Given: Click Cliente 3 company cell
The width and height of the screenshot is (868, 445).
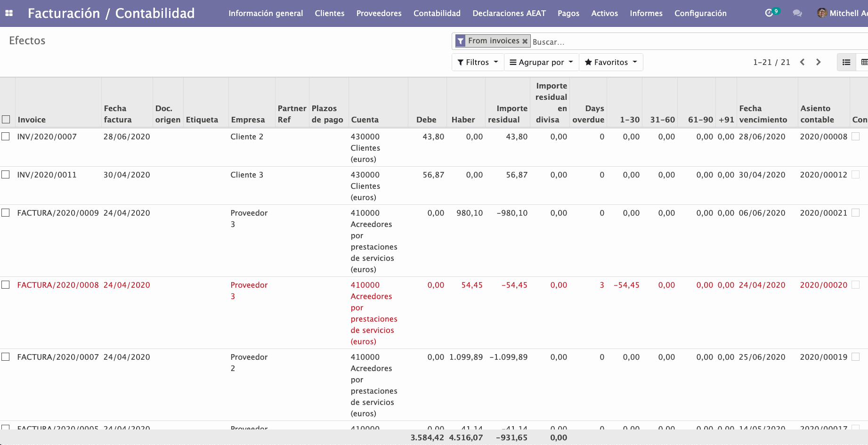Looking at the screenshot, I should (x=247, y=175).
